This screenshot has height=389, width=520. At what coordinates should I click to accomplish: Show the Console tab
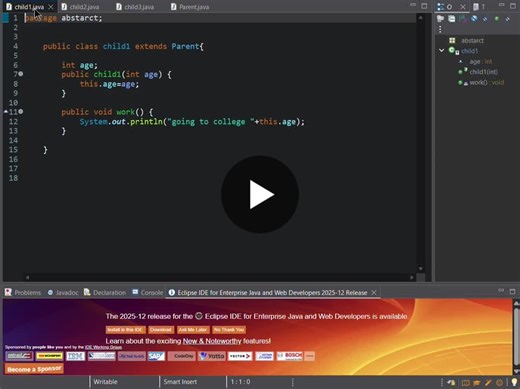click(x=148, y=292)
